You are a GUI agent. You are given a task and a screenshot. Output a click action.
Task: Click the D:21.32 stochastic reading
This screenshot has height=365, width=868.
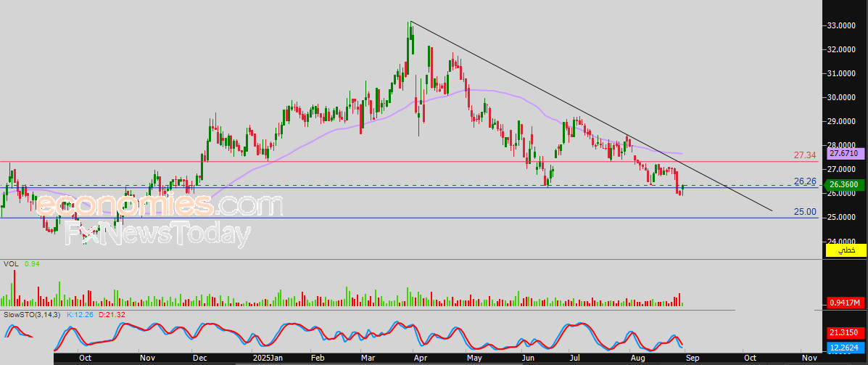point(113,315)
